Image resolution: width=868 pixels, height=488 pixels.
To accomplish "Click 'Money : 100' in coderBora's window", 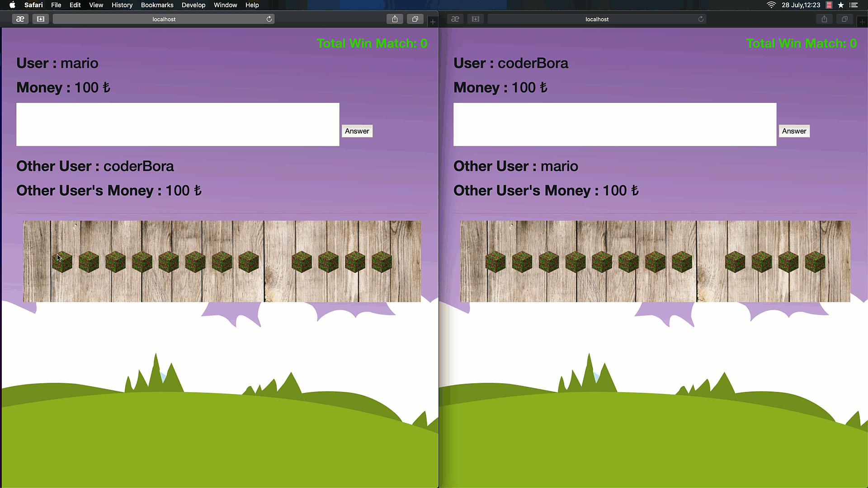I will pyautogui.click(x=500, y=88).
